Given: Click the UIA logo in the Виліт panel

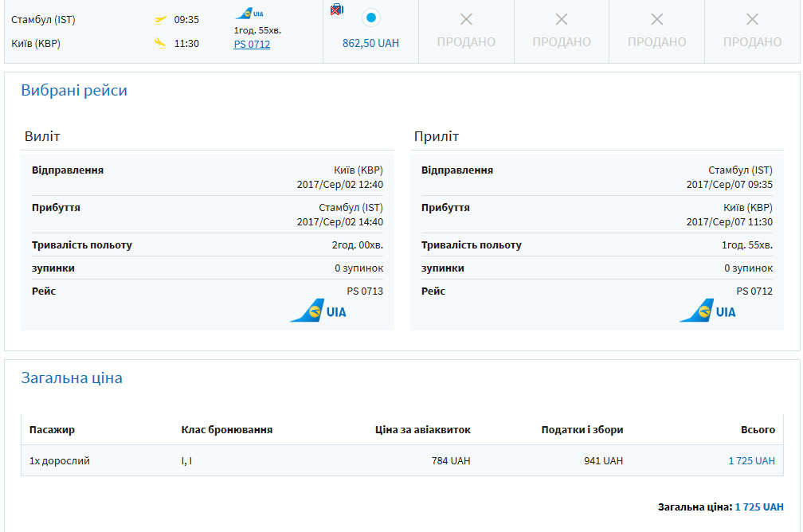Looking at the screenshot, I should (x=319, y=311).
